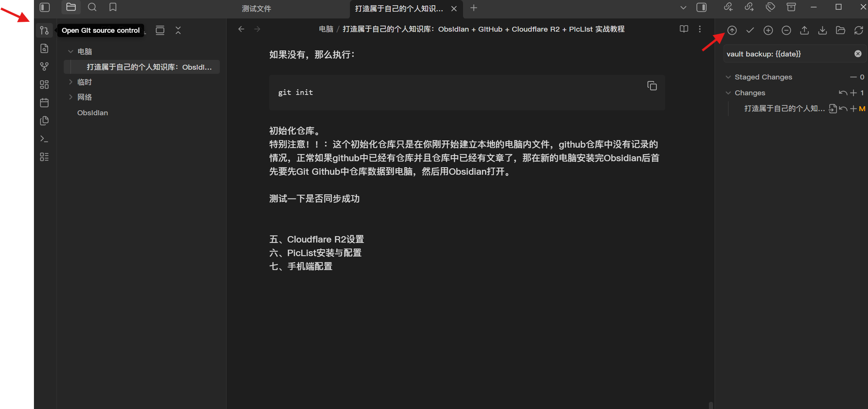This screenshot has width=868, height=409.
Task: Open today's daily note calendar icon
Action: 44,102
